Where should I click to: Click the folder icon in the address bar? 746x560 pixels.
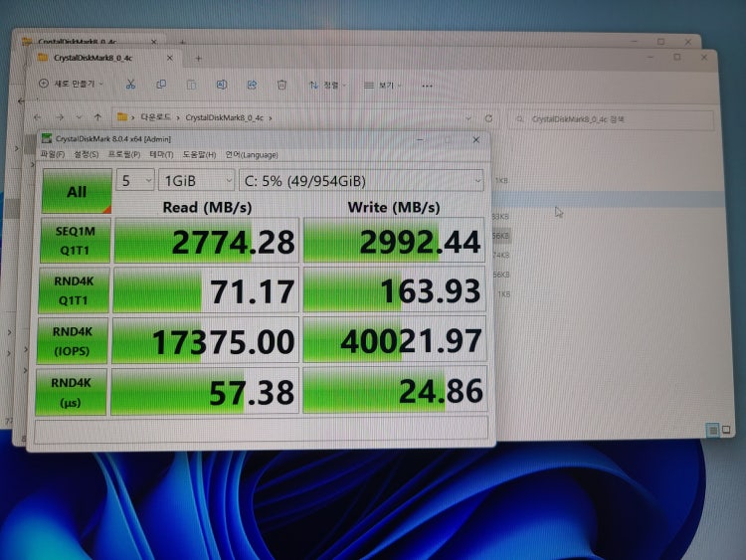[122, 116]
